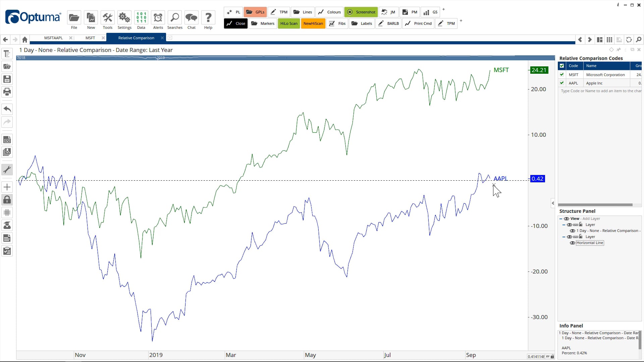Viewport: 644px width, 362px height.
Task: Select the Relative Comparison tab
Action: pos(136,38)
